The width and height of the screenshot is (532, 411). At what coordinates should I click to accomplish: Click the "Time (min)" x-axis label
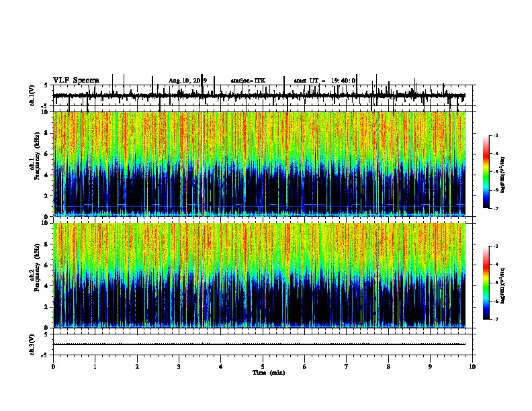(x=269, y=373)
